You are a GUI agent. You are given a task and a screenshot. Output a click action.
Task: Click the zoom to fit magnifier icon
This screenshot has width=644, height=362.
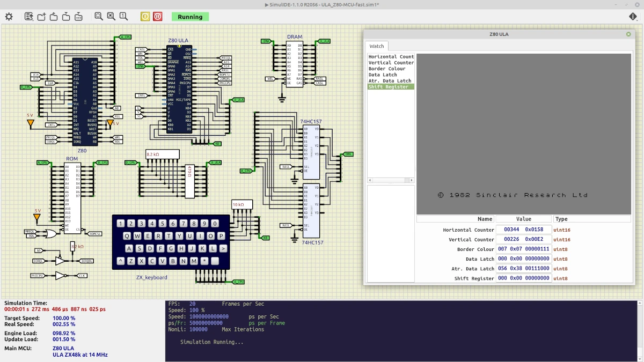pyautogui.click(x=99, y=17)
